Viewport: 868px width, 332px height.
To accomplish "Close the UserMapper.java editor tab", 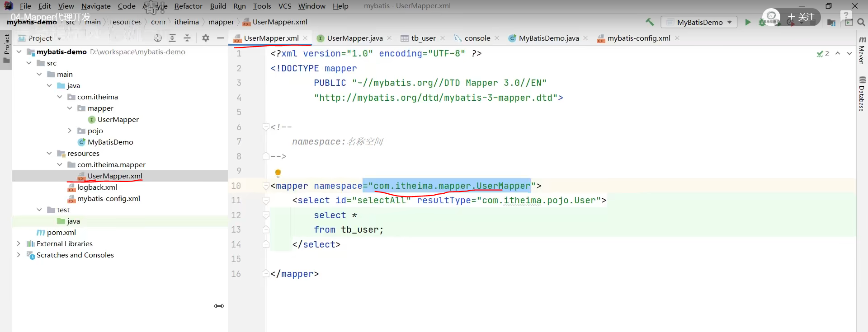I will click(x=389, y=38).
